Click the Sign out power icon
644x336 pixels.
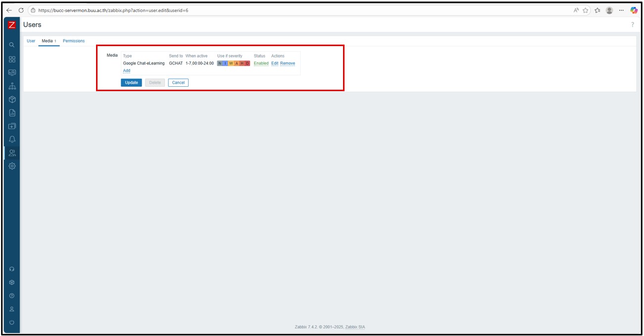(x=12, y=323)
